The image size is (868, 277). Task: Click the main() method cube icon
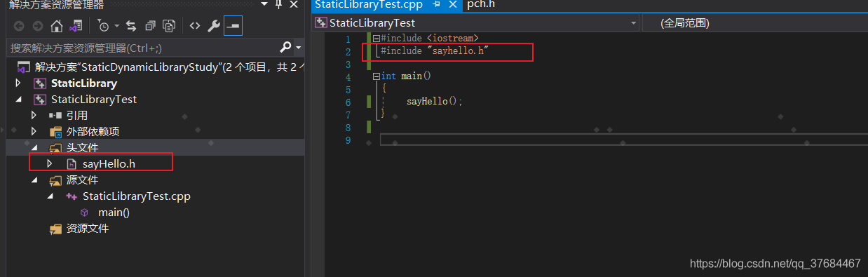point(84,212)
